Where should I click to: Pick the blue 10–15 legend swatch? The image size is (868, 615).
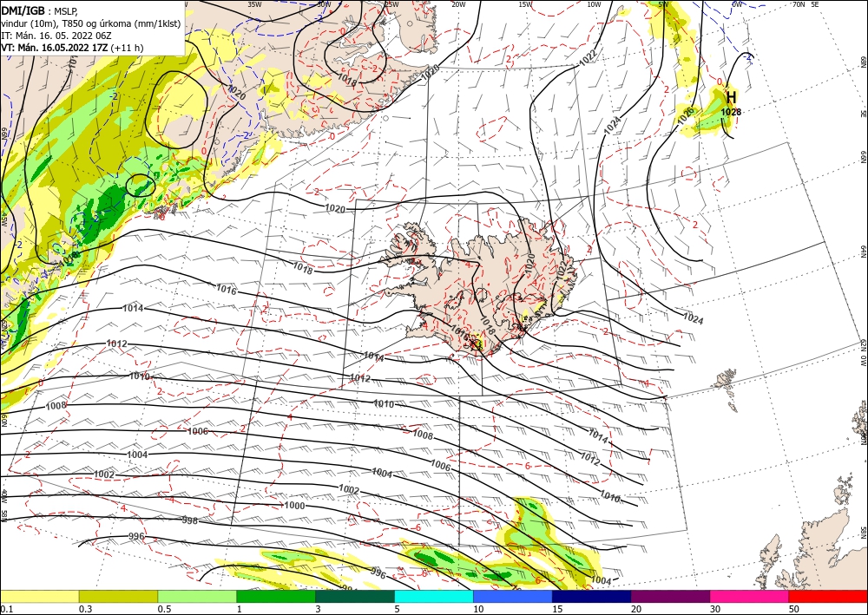(513, 596)
